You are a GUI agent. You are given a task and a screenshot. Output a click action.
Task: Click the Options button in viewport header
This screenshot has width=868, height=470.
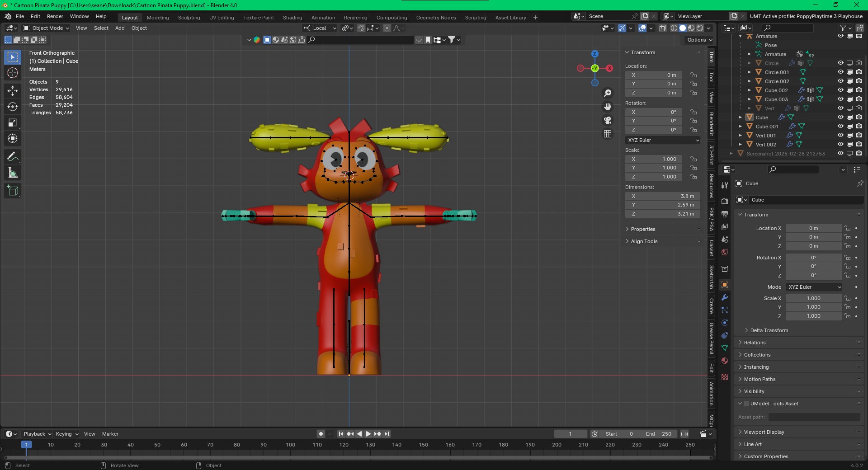point(699,40)
